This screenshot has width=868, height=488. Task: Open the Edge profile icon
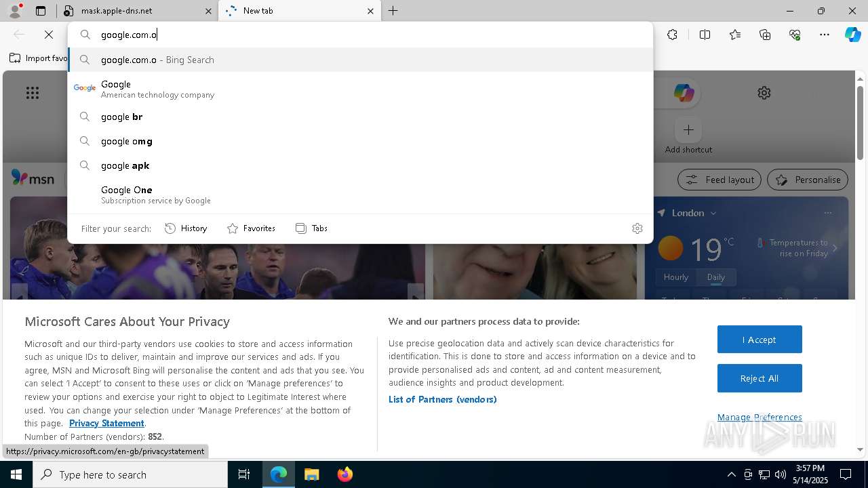15,10
